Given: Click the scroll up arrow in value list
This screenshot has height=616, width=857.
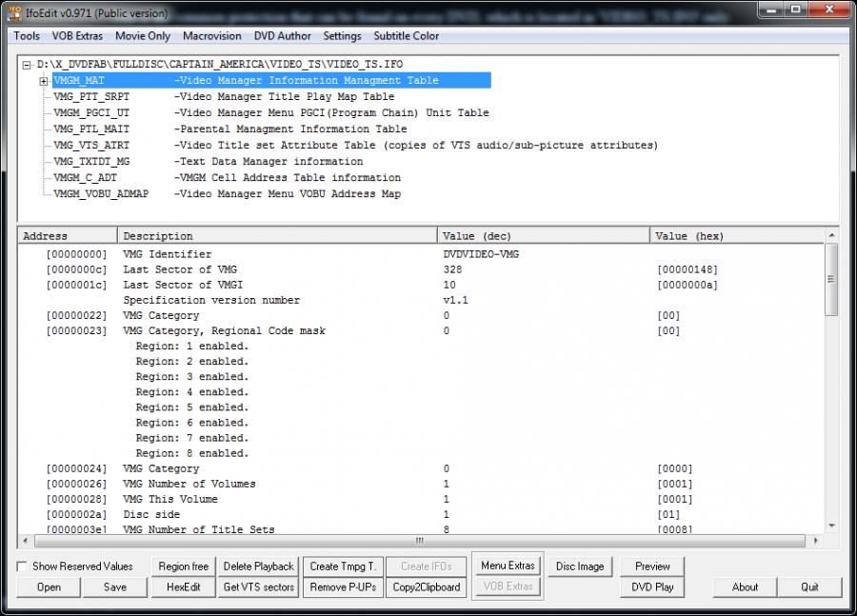Looking at the screenshot, I should click(831, 234).
